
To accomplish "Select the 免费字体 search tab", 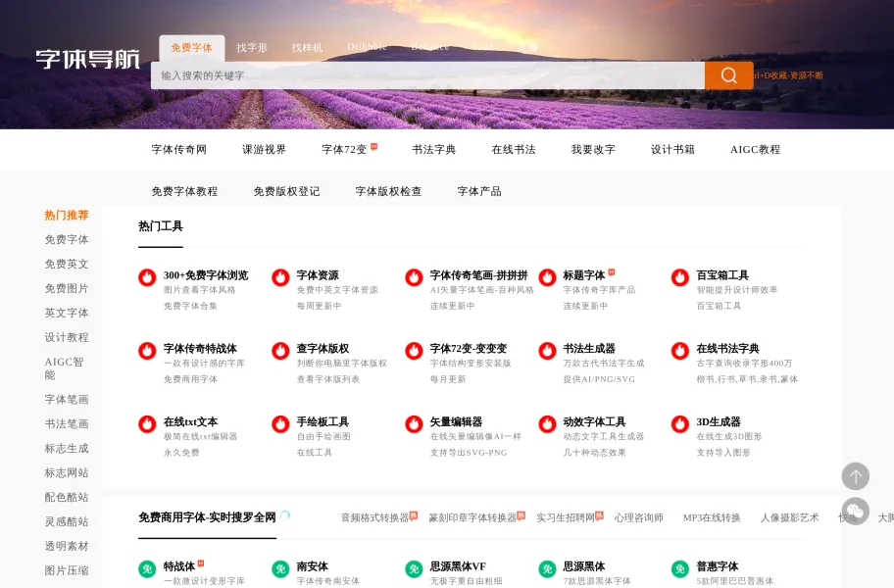I will pos(191,48).
